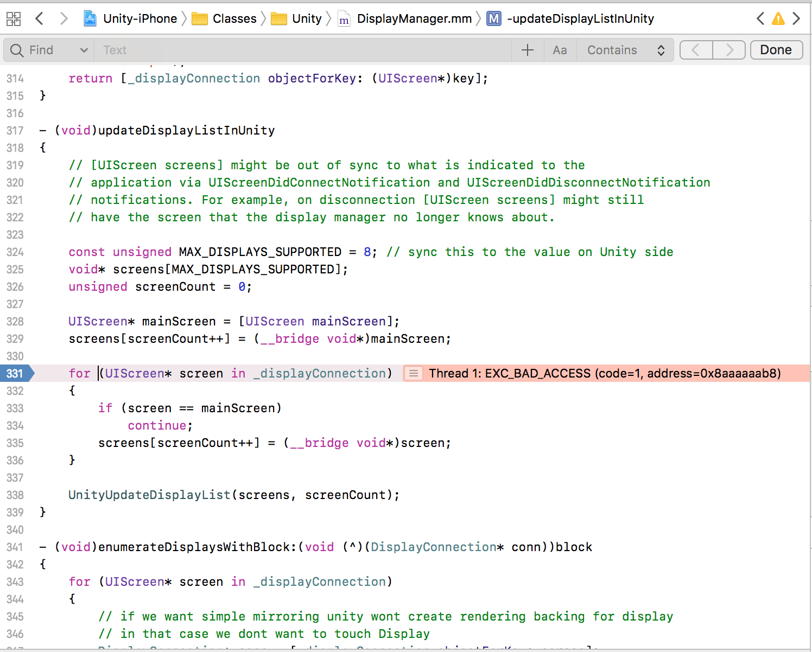Click line number 341 in gutter
The width and height of the screenshot is (812, 652).
[x=15, y=547]
